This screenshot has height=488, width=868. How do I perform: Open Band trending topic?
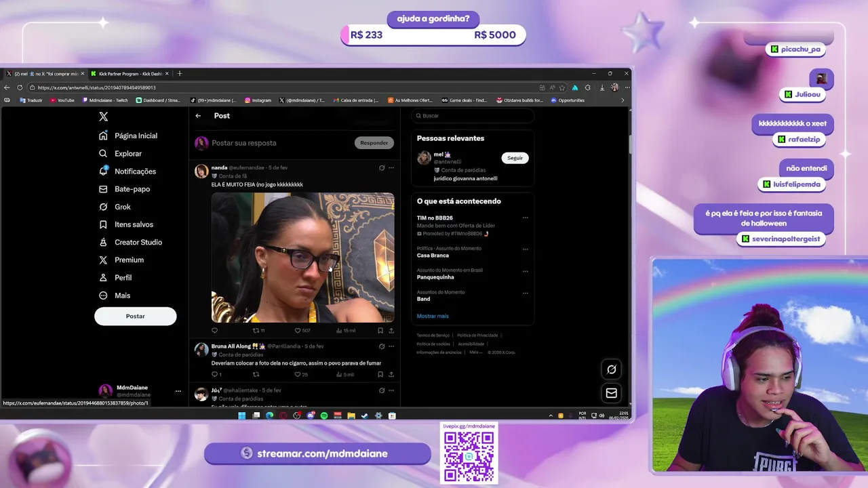pyautogui.click(x=423, y=299)
